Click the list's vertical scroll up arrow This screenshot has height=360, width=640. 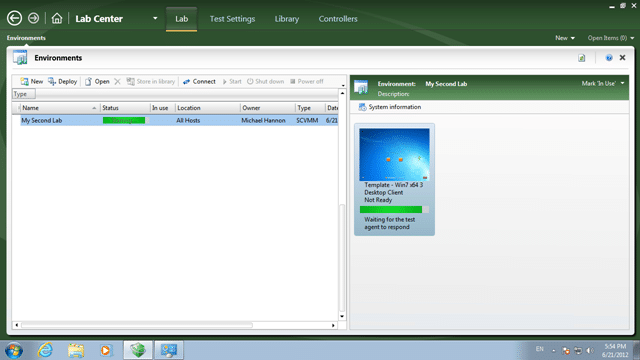pos(342,93)
